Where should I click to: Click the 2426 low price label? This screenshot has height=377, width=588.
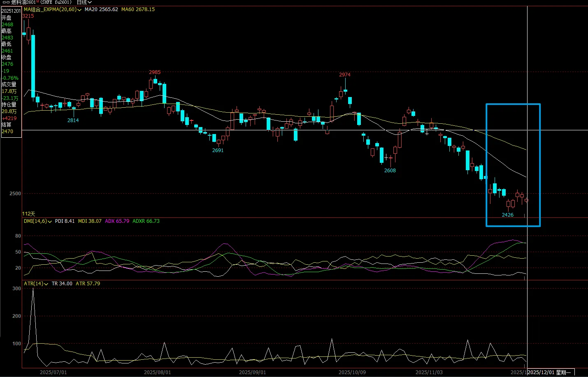point(507,215)
